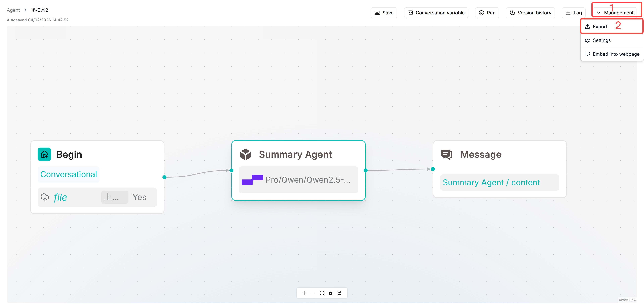Zoom out the canvas with minus icon
This screenshot has width=644, height=306.
pyautogui.click(x=313, y=293)
